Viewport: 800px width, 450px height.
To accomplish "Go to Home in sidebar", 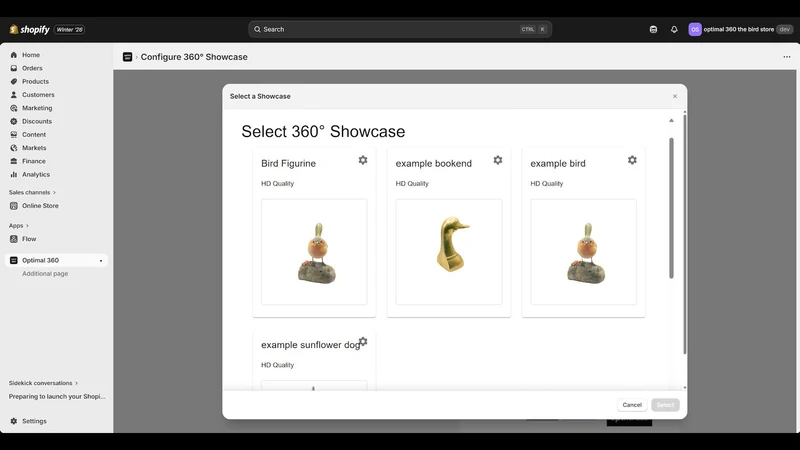I will [x=31, y=55].
